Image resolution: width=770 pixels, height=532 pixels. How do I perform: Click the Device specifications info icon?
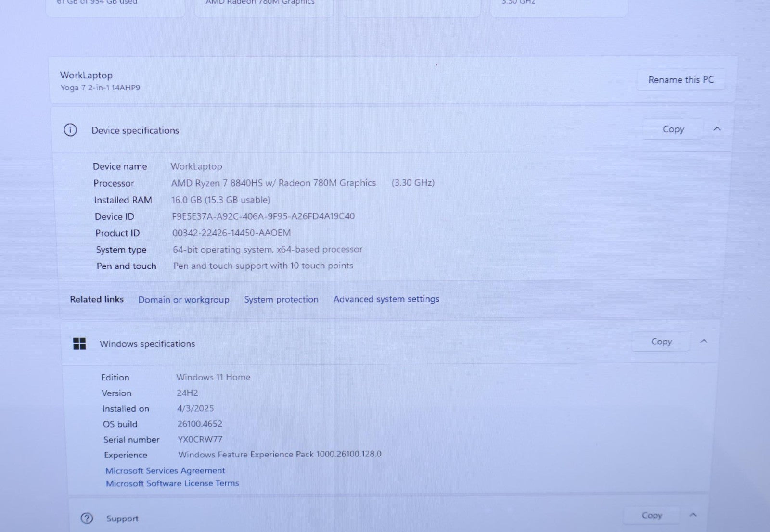click(70, 130)
